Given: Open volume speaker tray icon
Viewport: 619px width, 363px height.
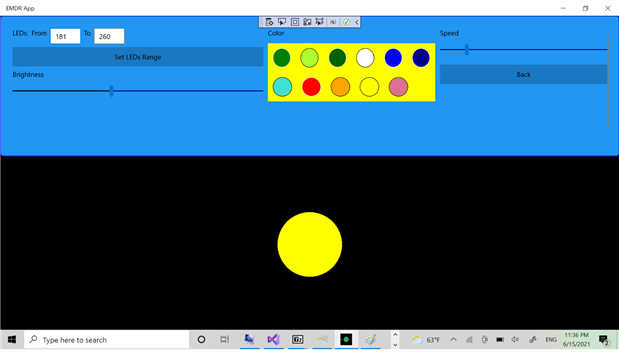Looking at the screenshot, I should (x=515, y=339).
